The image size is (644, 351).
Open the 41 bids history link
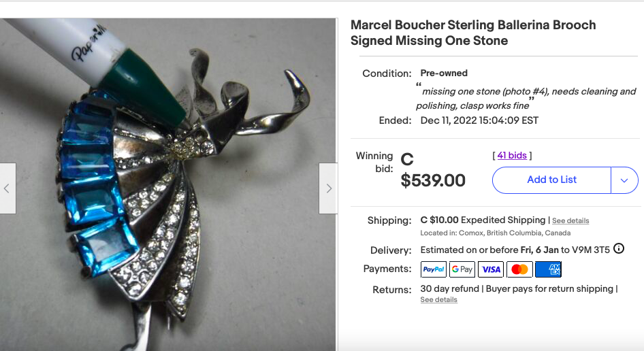coord(512,156)
